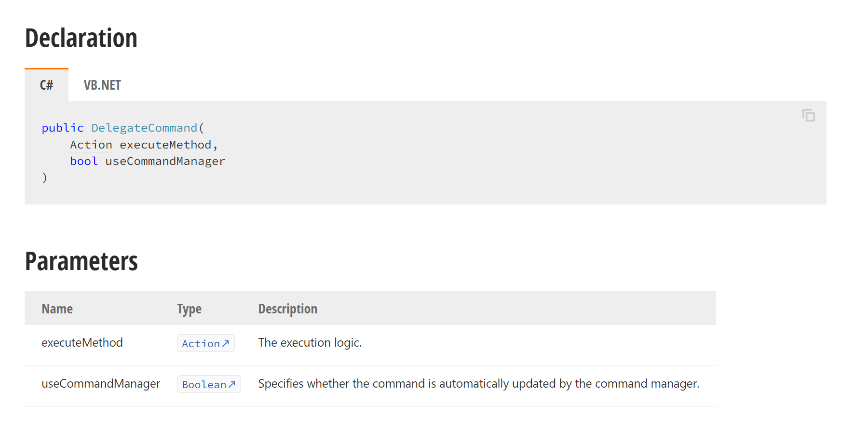Image resolution: width=868 pixels, height=432 pixels.
Task: Click the Name column header
Action: (57, 309)
